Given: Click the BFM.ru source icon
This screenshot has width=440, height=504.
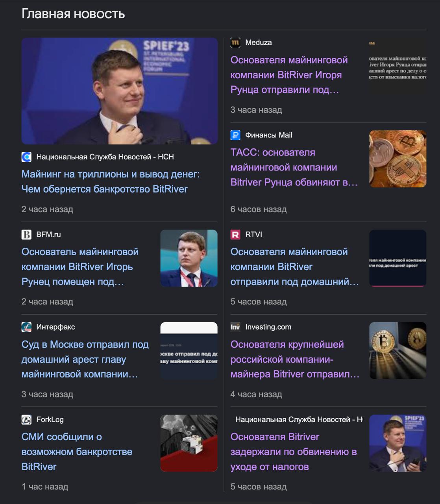Looking at the screenshot, I should click(x=26, y=235).
